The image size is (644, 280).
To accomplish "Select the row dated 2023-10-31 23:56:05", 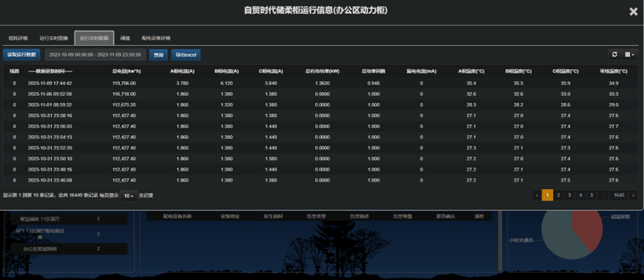I will 321,127.
